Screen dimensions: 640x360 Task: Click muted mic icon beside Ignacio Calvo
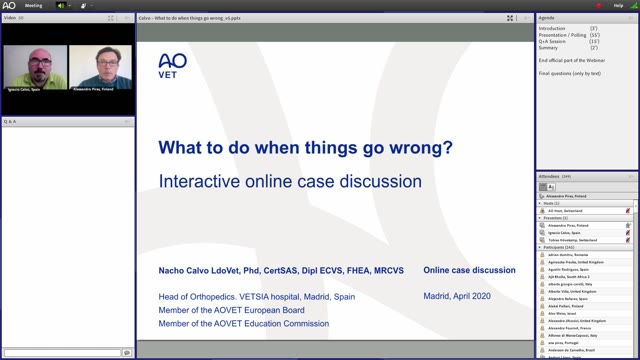(628, 233)
